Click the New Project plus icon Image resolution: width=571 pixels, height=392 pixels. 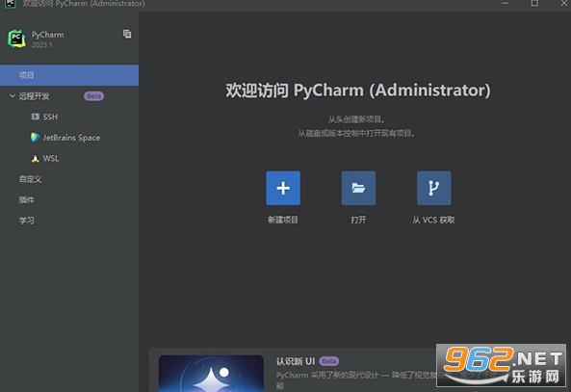(283, 188)
